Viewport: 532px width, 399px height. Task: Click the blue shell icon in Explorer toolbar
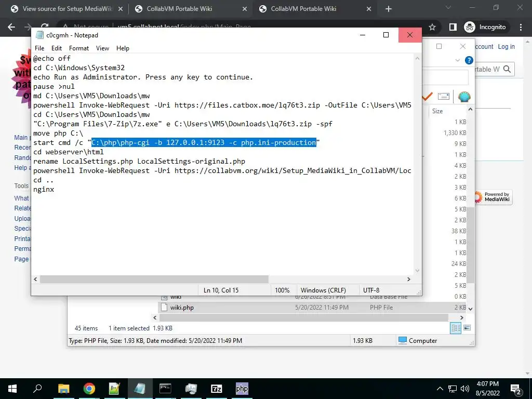tap(464, 97)
